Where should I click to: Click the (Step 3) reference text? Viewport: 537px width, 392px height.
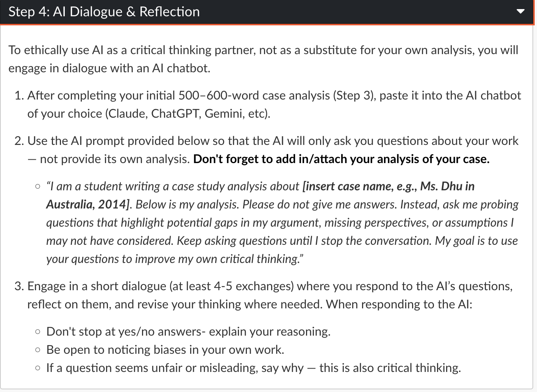pyautogui.click(x=354, y=95)
